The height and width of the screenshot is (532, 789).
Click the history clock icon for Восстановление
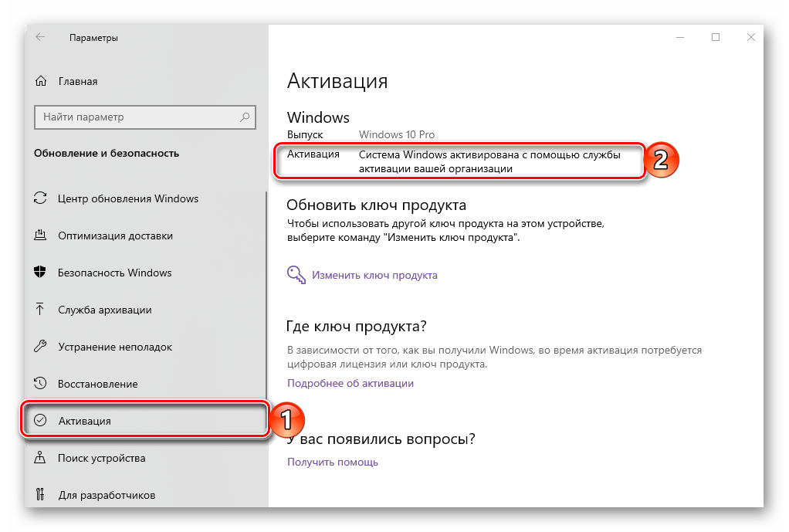(40, 384)
